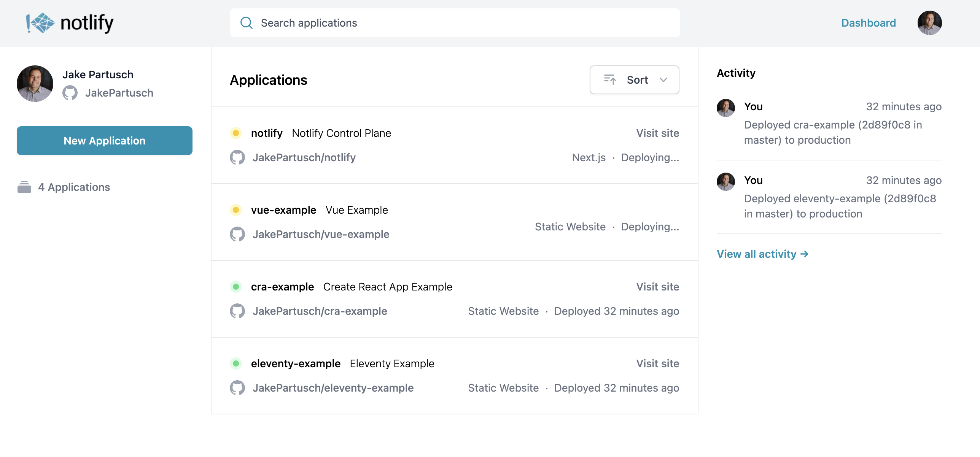Click the New Application button
Screen dimensions: 980x457
point(105,141)
